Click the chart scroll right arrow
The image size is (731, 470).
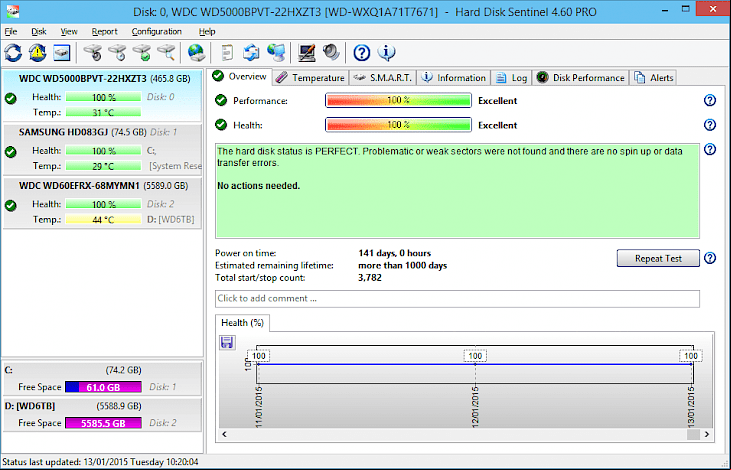pyautogui.click(x=707, y=434)
